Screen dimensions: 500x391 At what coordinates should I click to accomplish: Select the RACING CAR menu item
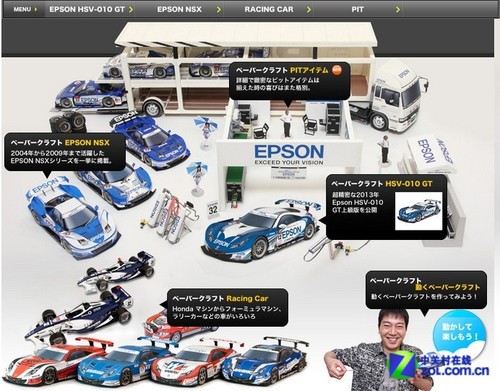point(269,9)
